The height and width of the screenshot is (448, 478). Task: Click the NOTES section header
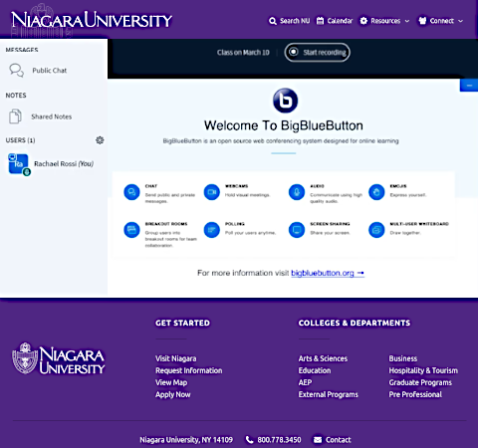tap(16, 96)
